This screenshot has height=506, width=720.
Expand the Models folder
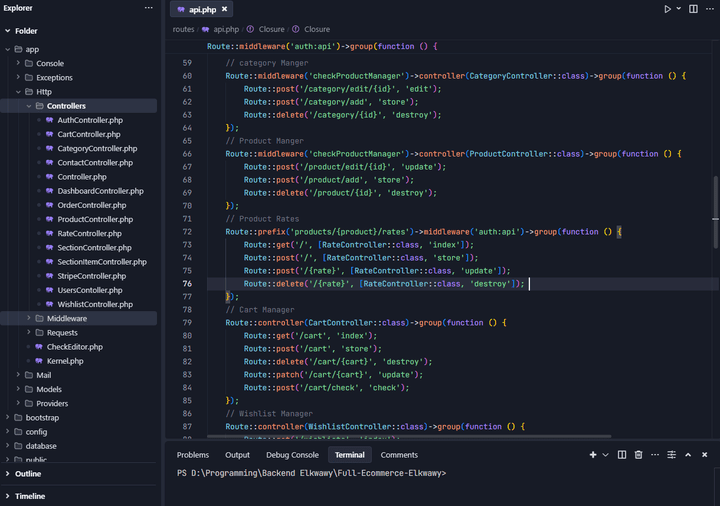click(x=18, y=389)
